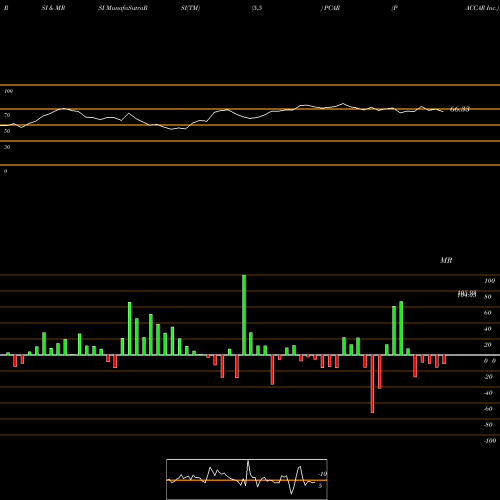Click the MR axis label -60
Image resolution: width=500 pixels, height=500 pixels.
point(488,409)
